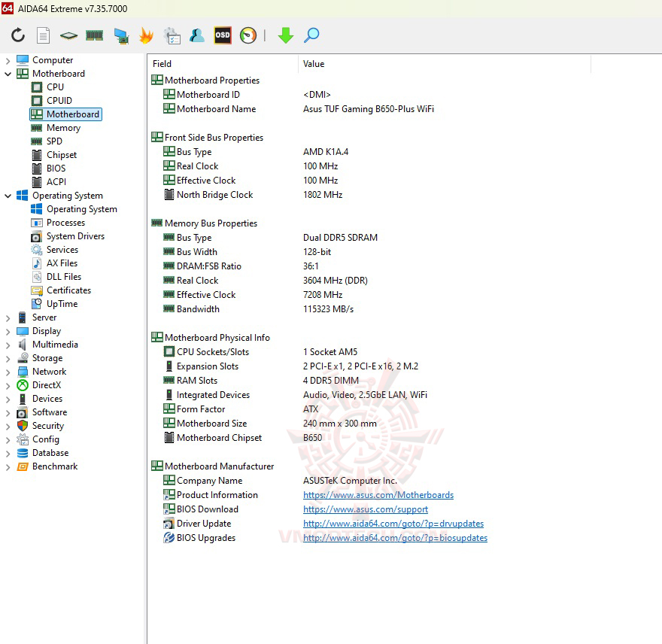Click the network monitor toolbar icon
Viewport: 662px width, 644px height.
click(121, 36)
